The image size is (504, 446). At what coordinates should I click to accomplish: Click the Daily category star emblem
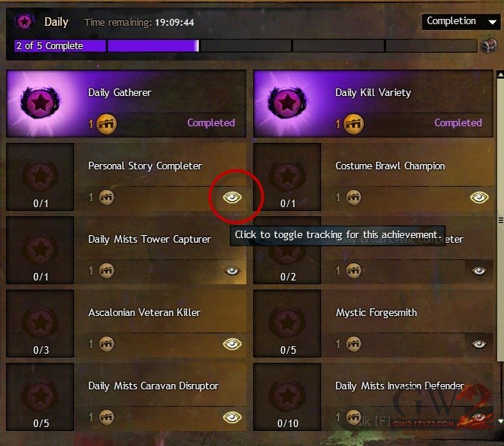point(24,22)
